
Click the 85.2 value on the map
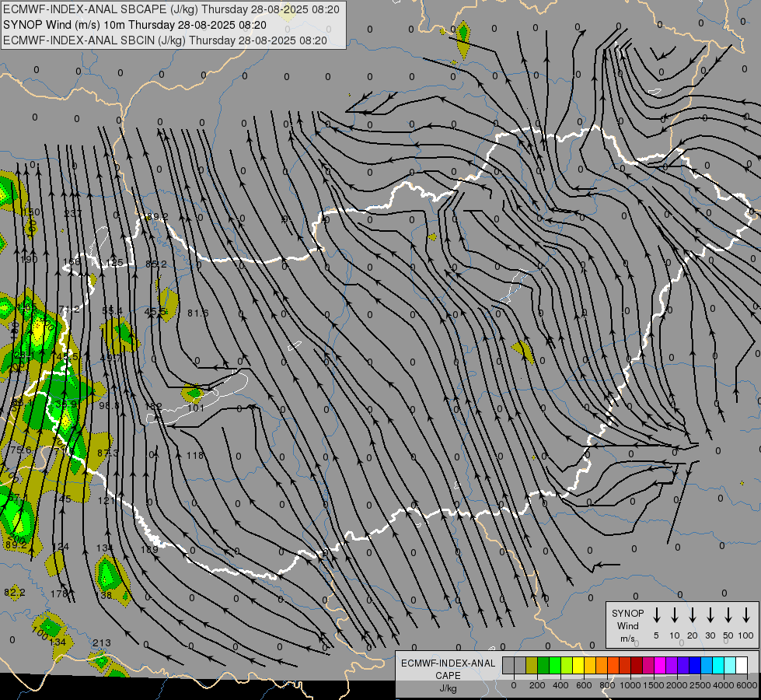pyautogui.click(x=155, y=264)
